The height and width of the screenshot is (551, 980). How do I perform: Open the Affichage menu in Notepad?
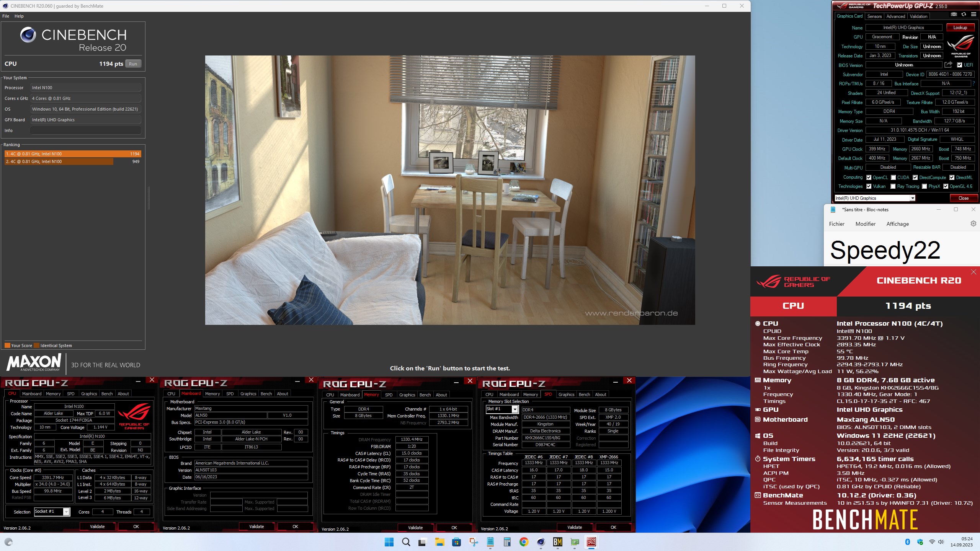point(897,224)
